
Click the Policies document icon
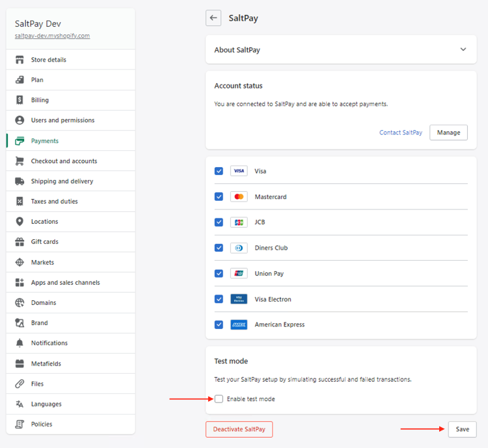click(x=20, y=424)
